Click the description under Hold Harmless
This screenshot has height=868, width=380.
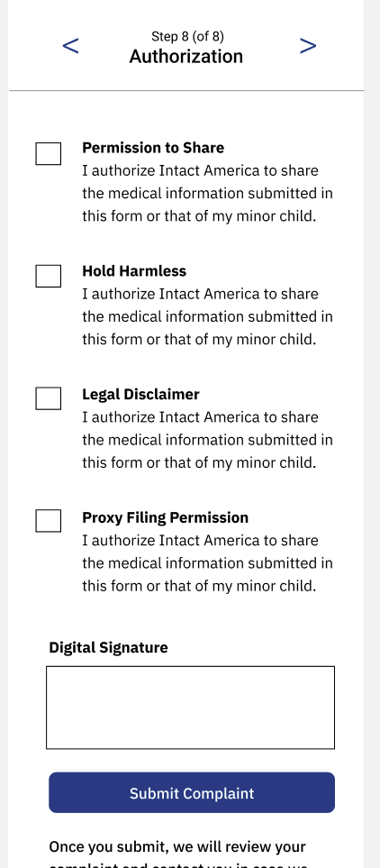tap(207, 316)
